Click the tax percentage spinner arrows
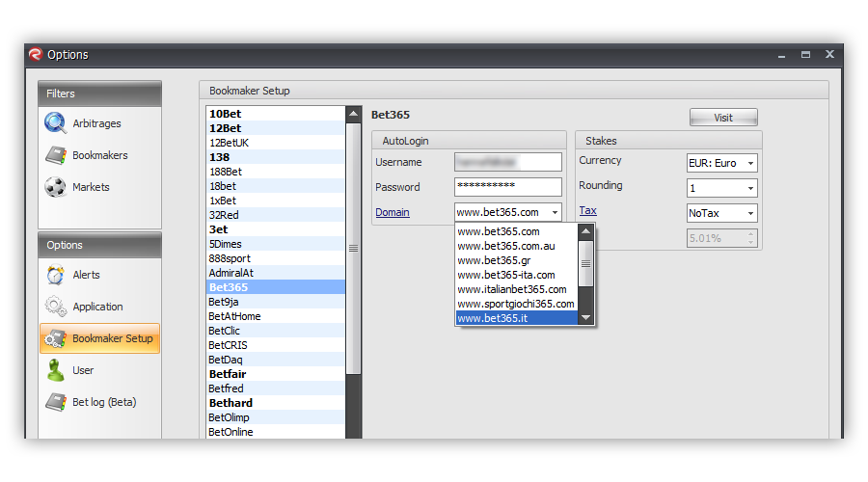868x482 pixels. click(x=750, y=238)
